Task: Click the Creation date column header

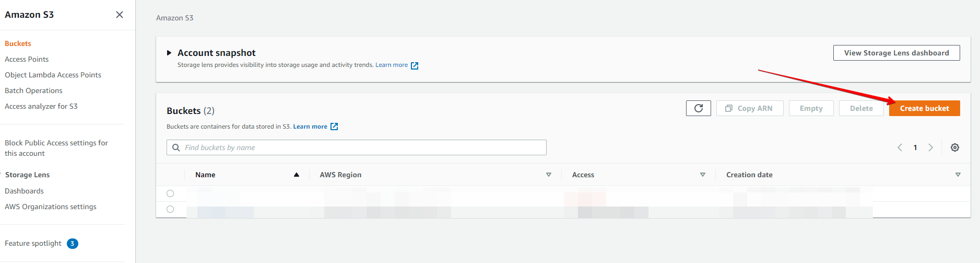Action: point(749,175)
